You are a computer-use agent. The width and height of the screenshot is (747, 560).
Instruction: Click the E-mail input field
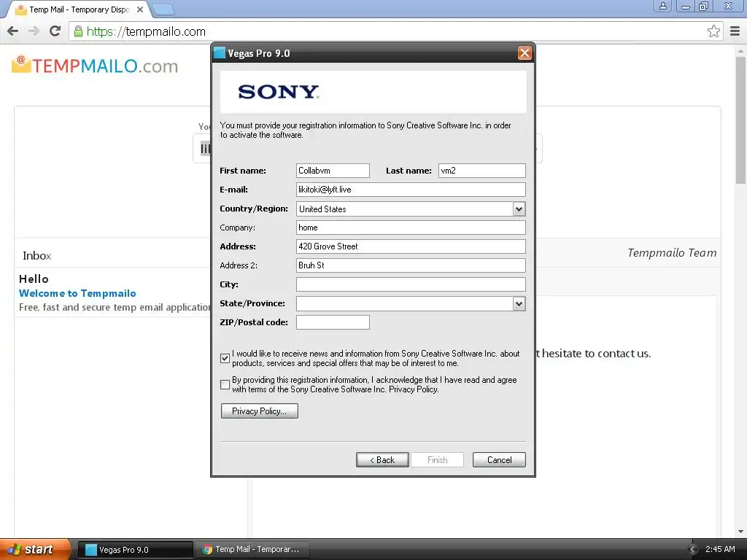coord(411,190)
